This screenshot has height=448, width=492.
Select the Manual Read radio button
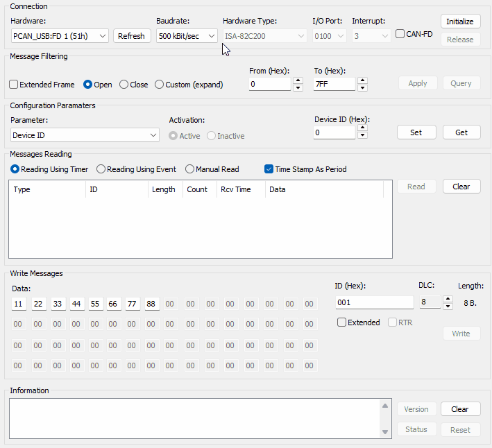click(190, 169)
